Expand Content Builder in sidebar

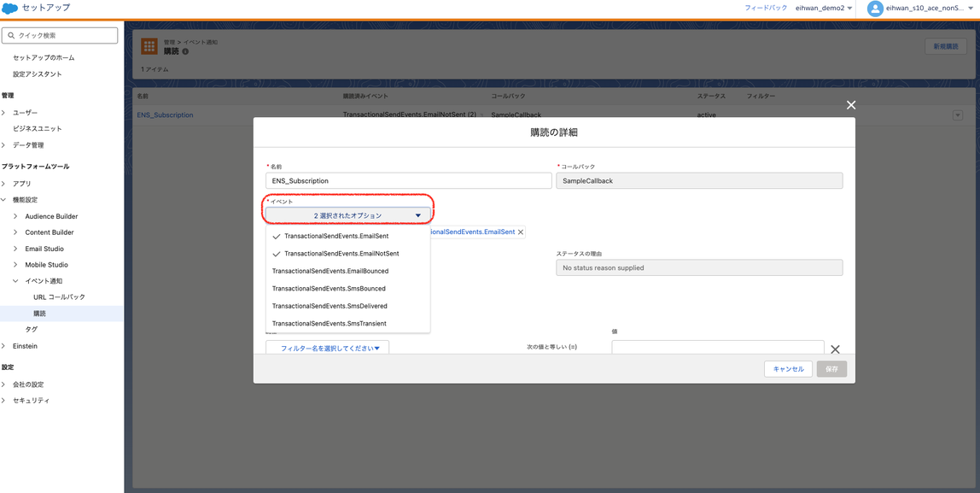coord(16,232)
